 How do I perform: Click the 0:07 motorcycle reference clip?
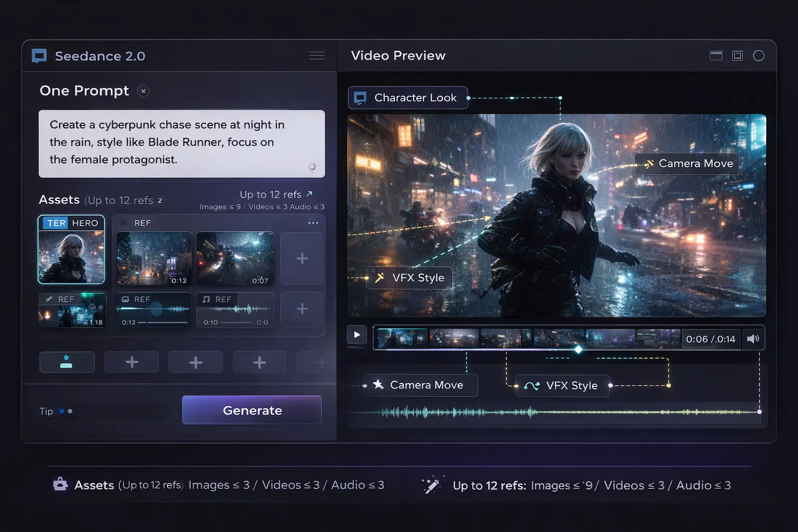[235, 259]
